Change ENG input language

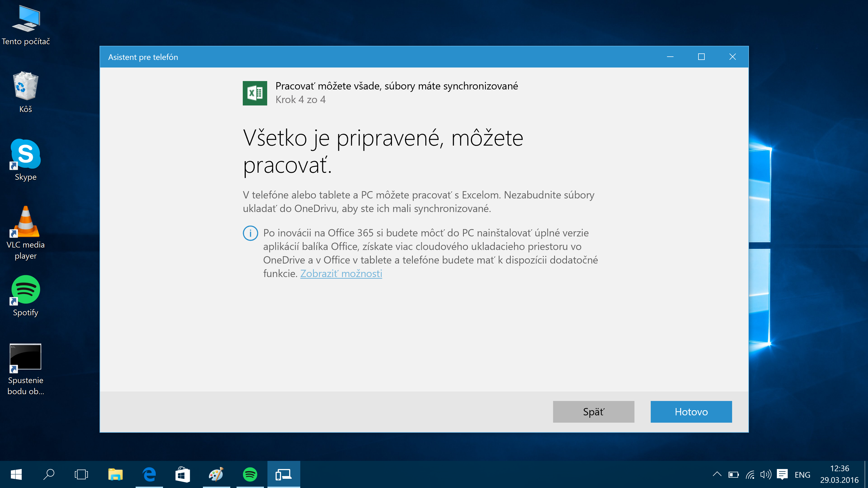(802, 474)
